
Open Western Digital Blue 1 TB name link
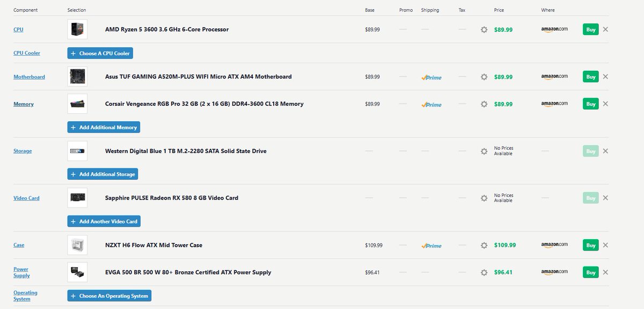click(x=186, y=151)
